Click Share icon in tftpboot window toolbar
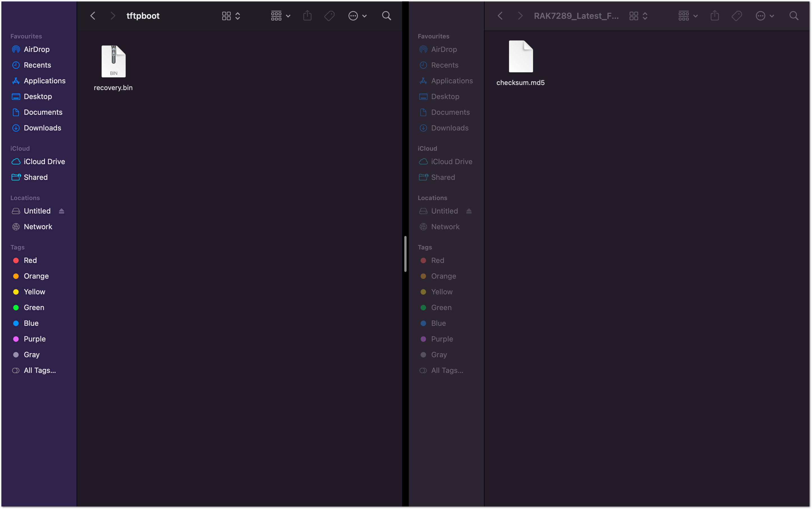The image size is (812, 509). (x=307, y=16)
